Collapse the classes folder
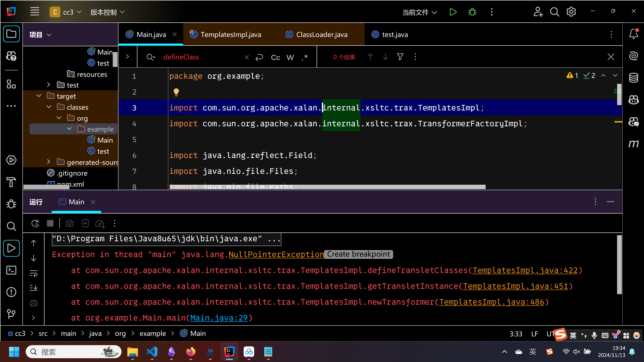The height and width of the screenshot is (362, 644). (x=49, y=107)
